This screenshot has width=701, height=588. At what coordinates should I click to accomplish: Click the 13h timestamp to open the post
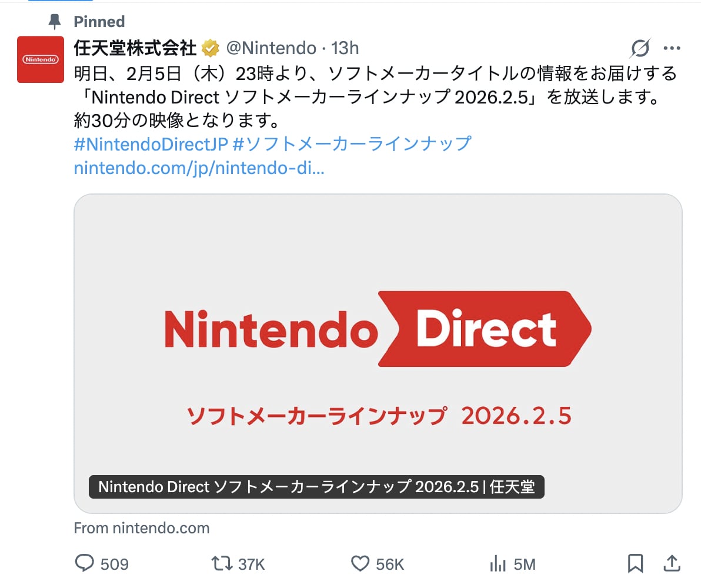pyautogui.click(x=346, y=48)
